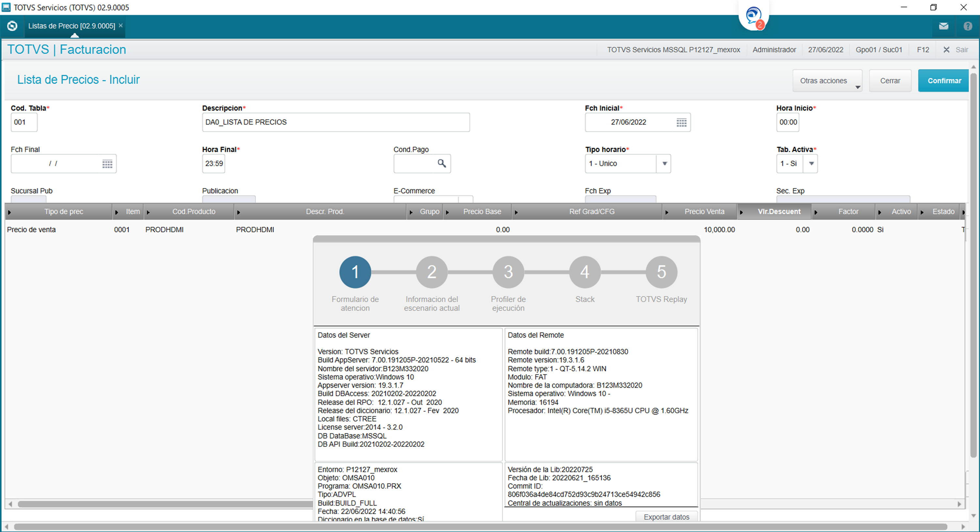Click the F12 parameters button
This screenshot has width=980, height=532.
[x=923, y=50]
